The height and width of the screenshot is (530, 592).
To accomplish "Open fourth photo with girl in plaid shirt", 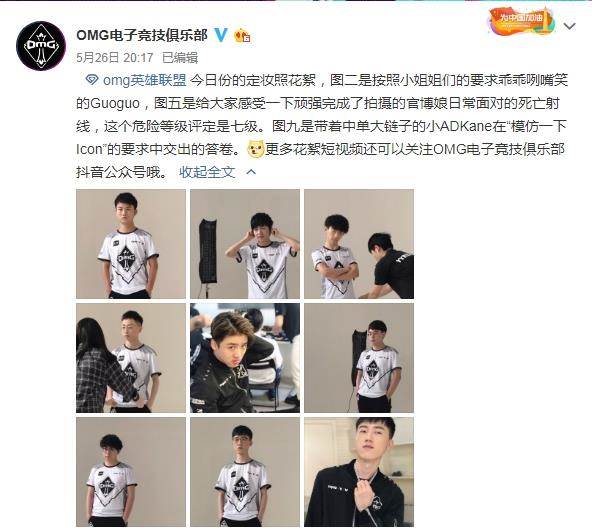I will [131, 358].
